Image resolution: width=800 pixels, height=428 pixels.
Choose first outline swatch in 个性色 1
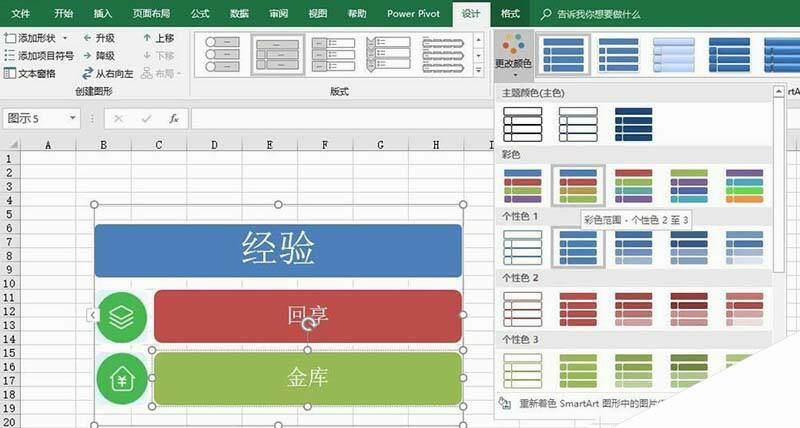pos(522,247)
